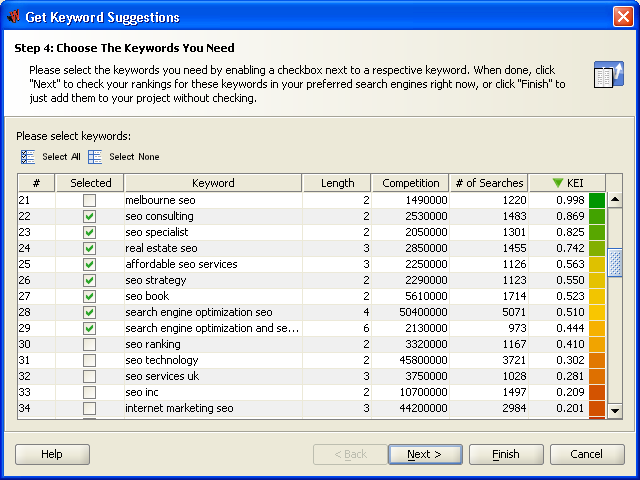Viewport: 640px width, 480px height.
Task: Click the Select All checklist icon
Action: point(28,157)
